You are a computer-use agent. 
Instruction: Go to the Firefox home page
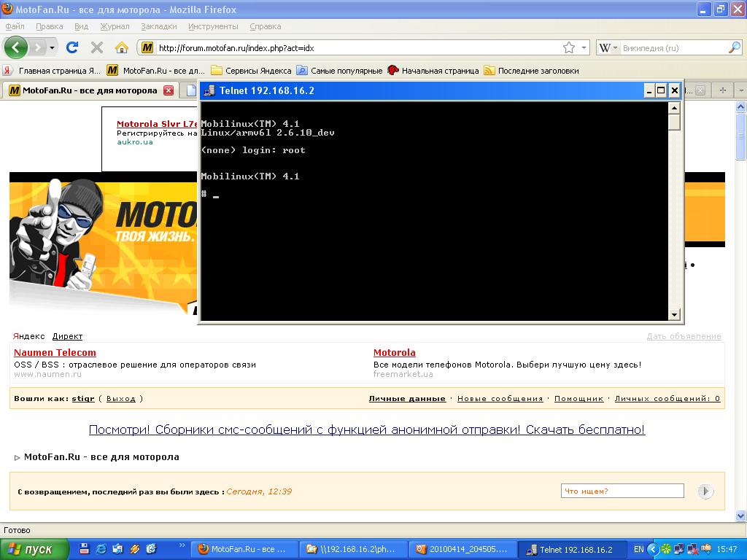[x=122, y=47]
